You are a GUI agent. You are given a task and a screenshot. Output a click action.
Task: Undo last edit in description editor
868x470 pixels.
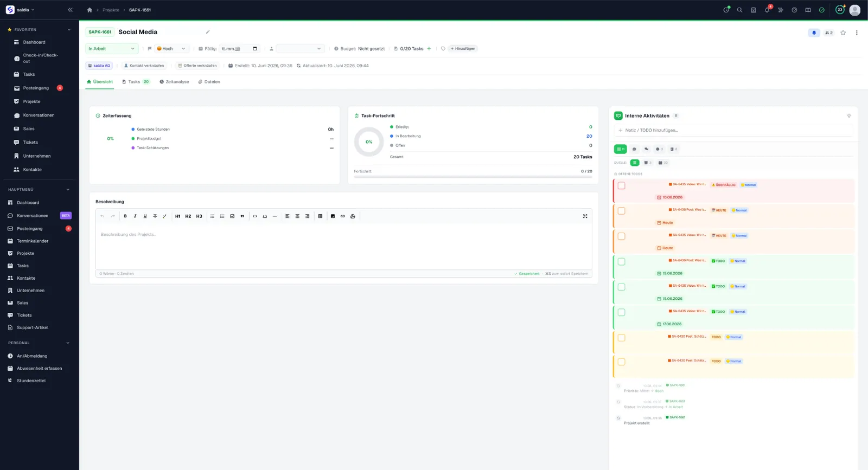tap(102, 216)
